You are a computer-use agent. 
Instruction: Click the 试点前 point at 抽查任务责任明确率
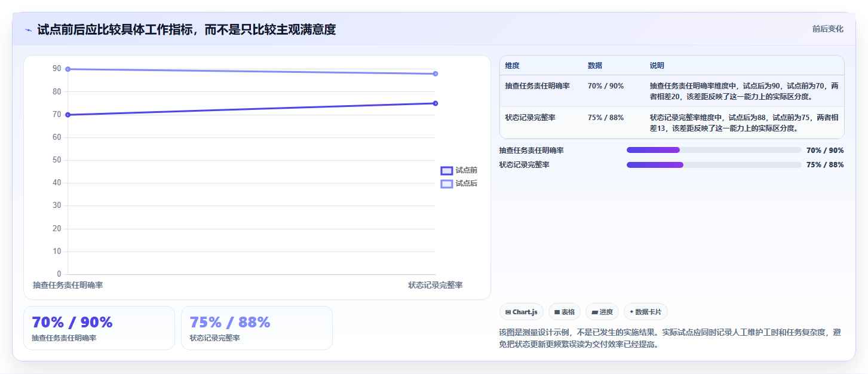[x=68, y=115]
